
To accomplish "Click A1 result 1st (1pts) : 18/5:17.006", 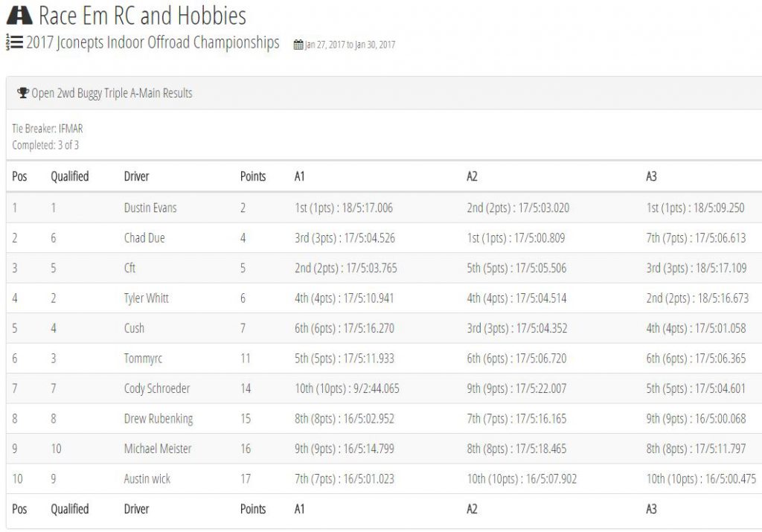I will click(x=344, y=208).
